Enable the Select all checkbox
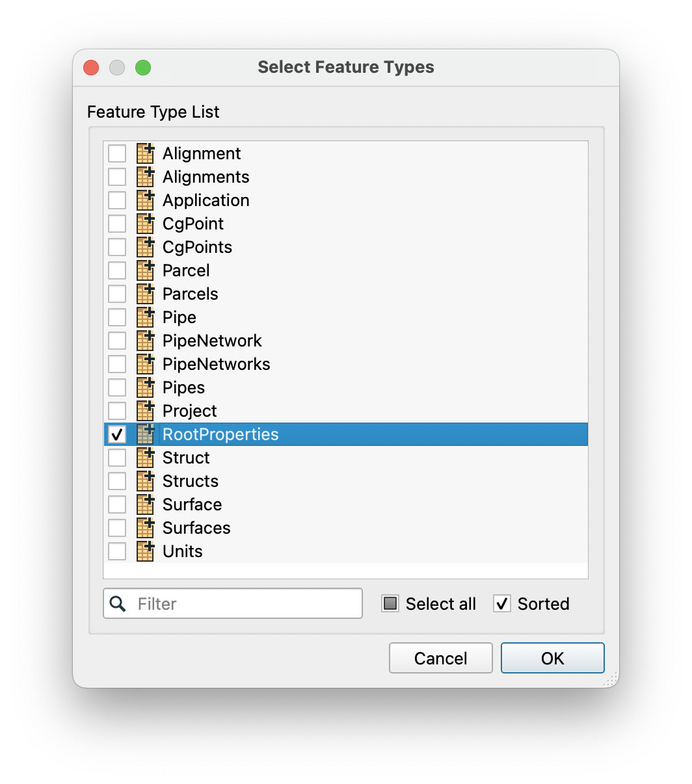 (390, 604)
